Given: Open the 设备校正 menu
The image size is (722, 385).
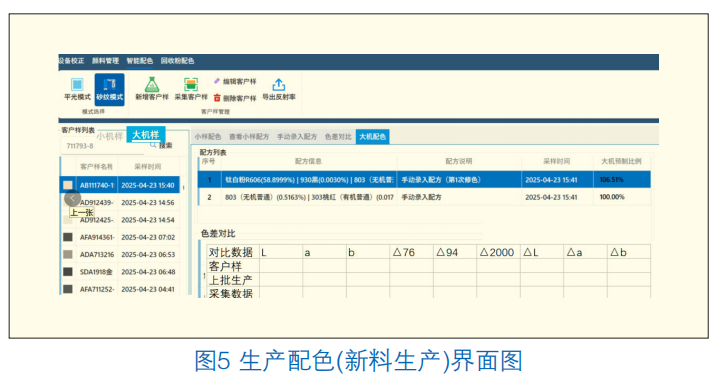Looking at the screenshot, I should tap(71, 61).
